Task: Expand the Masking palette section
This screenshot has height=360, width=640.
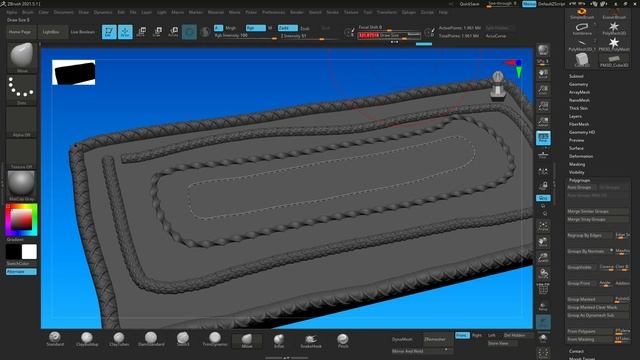Action: coord(577,164)
